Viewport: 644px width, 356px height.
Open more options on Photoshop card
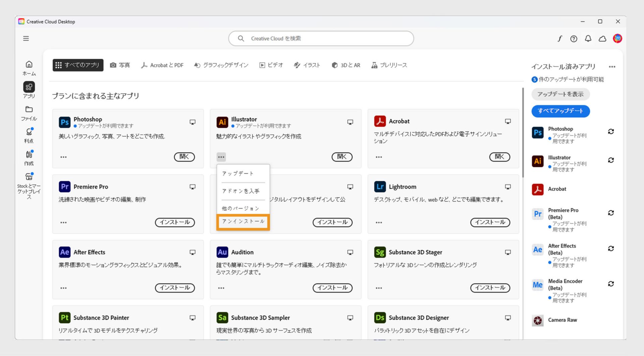(63, 157)
